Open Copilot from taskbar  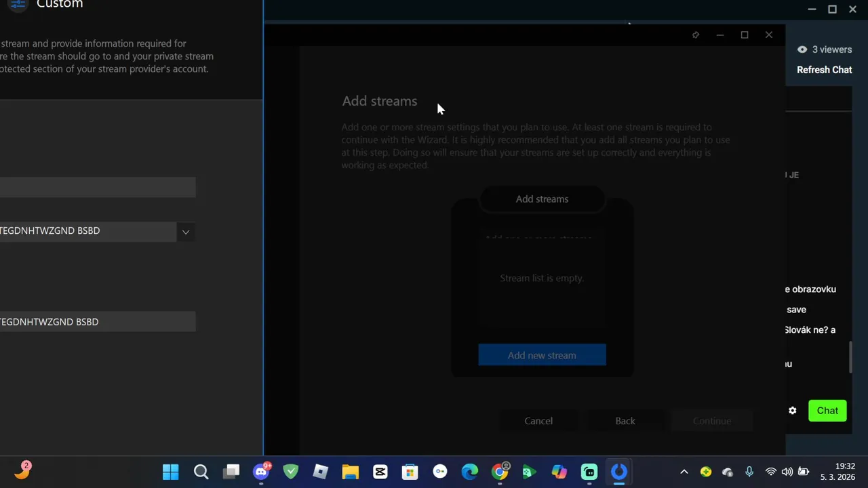click(x=559, y=472)
